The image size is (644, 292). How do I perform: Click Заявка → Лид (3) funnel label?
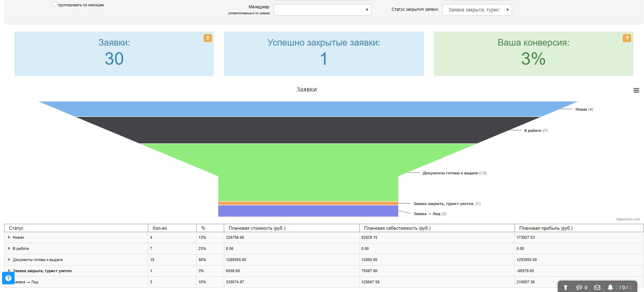click(x=430, y=214)
